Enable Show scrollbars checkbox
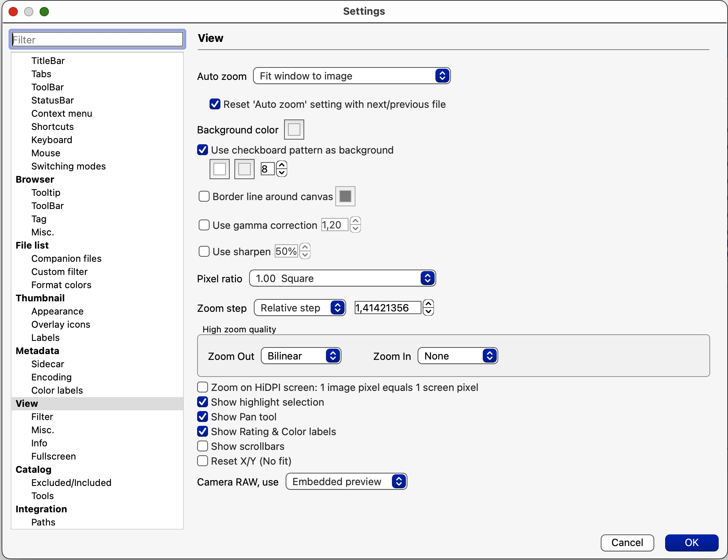 [x=203, y=446]
